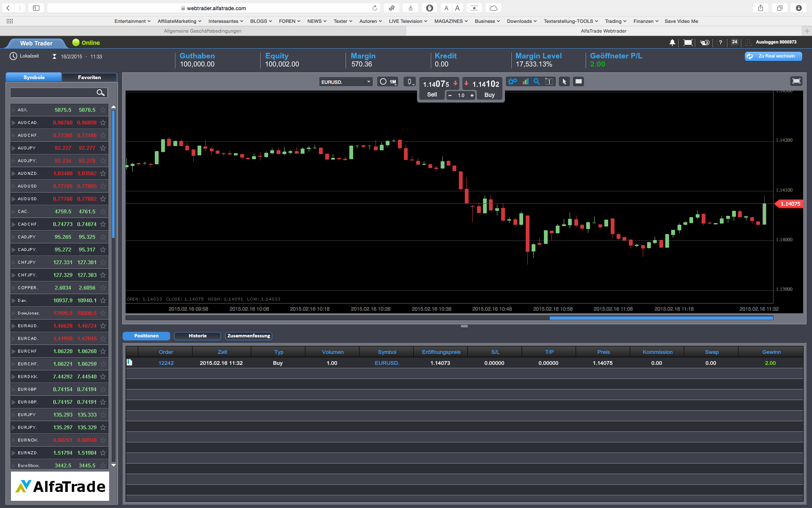Open Safari share icon
812x508 pixels.
pyautogui.click(x=760, y=8)
